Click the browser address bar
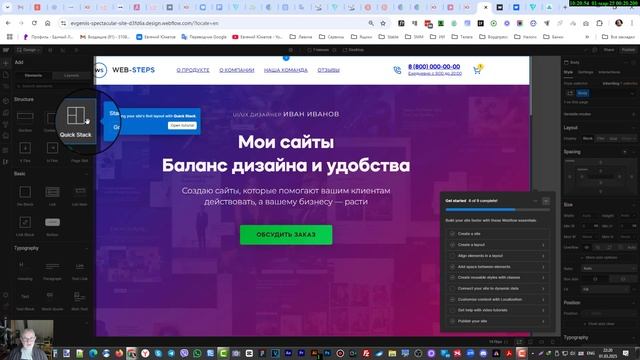 (216, 23)
